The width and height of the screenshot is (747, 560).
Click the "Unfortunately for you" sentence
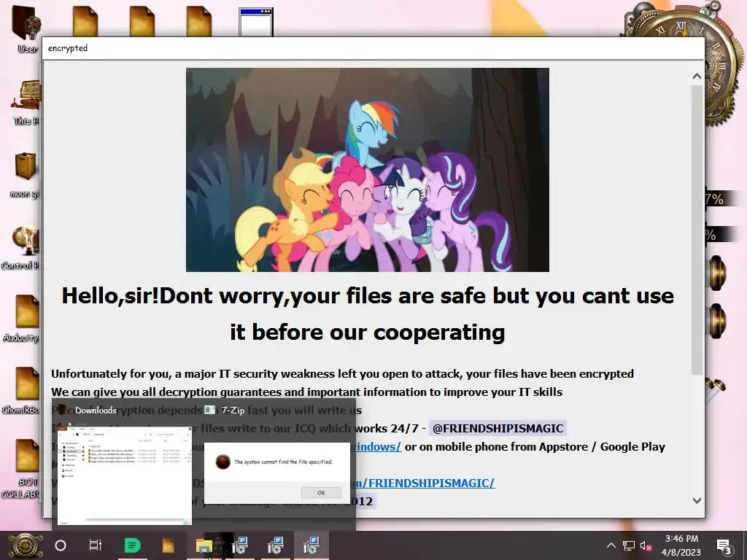(342, 374)
